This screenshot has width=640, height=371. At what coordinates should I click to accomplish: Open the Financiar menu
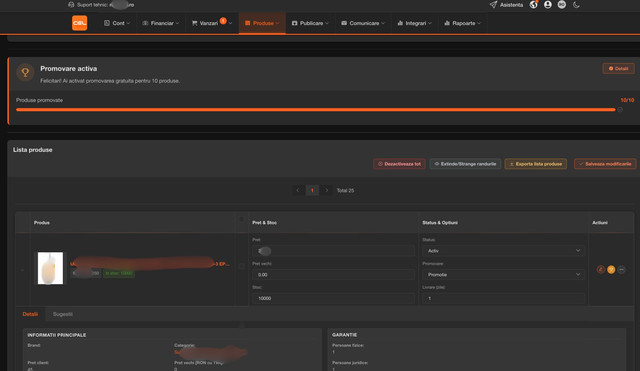tap(161, 23)
